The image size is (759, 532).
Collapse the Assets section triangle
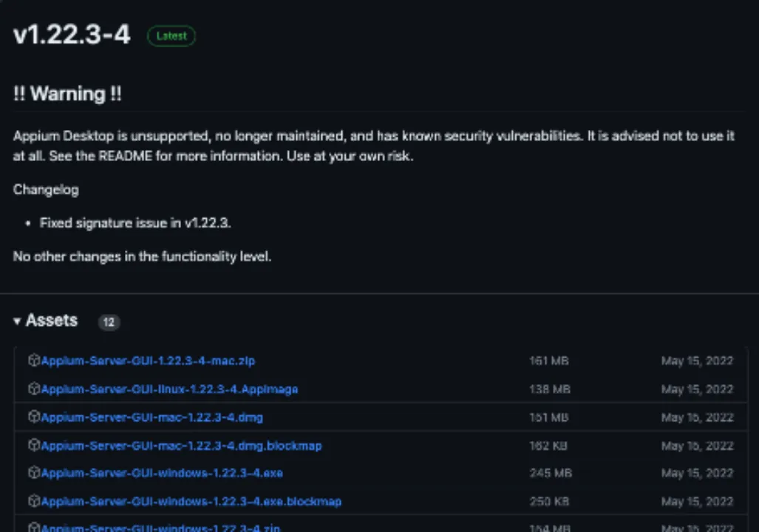tap(17, 321)
